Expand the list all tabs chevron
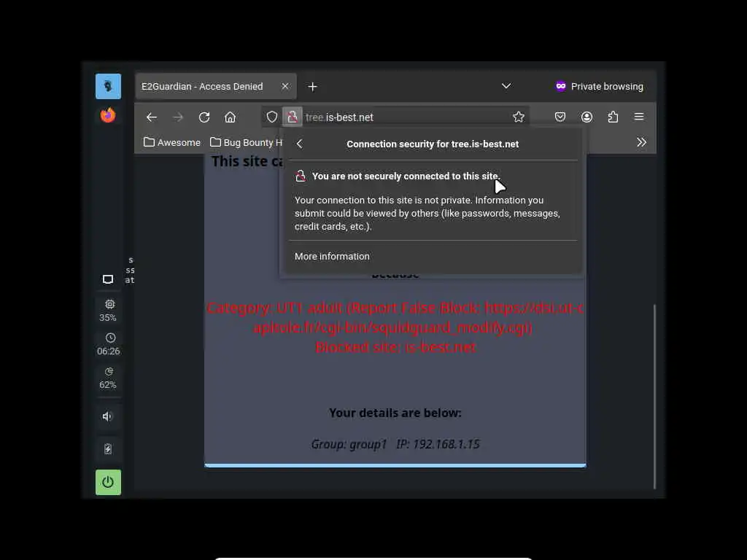The image size is (747, 560). [506, 86]
